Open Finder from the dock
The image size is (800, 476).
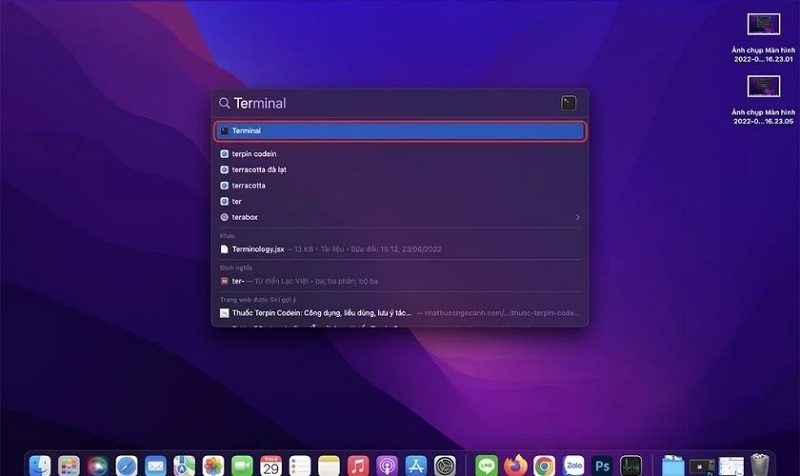(40, 465)
